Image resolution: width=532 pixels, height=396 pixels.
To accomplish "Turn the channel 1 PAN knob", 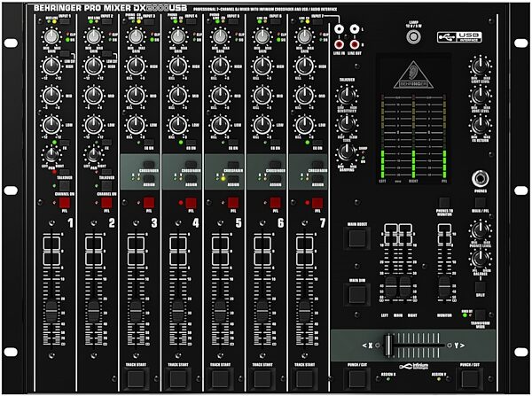I will tap(51, 155).
